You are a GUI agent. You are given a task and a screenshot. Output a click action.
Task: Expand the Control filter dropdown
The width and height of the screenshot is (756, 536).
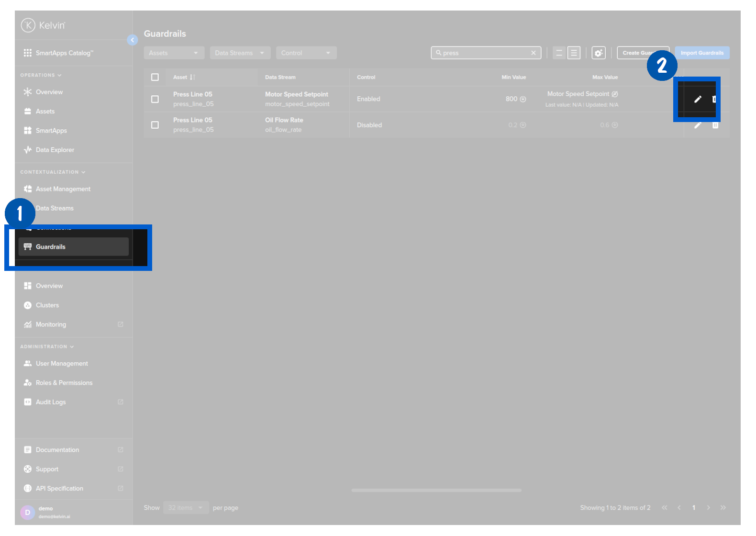(x=306, y=53)
